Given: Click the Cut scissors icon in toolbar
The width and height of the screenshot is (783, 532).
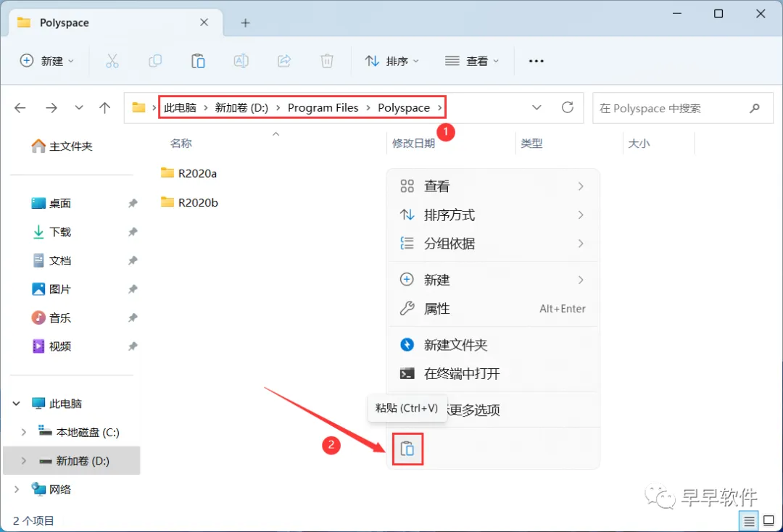Looking at the screenshot, I should coord(112,61).
